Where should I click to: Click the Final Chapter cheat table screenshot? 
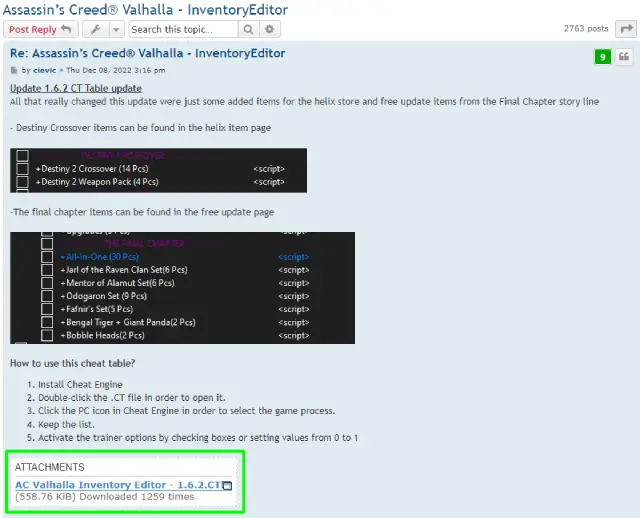182,288
